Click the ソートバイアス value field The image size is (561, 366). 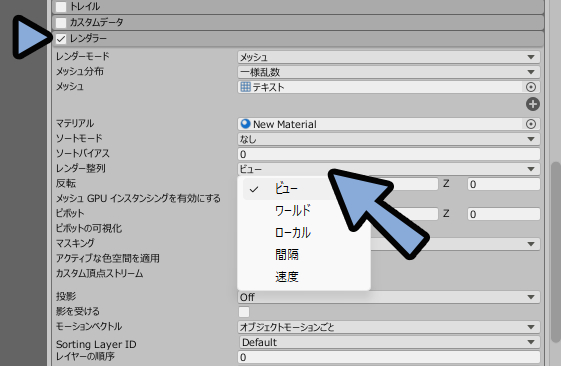coord(389,154)
